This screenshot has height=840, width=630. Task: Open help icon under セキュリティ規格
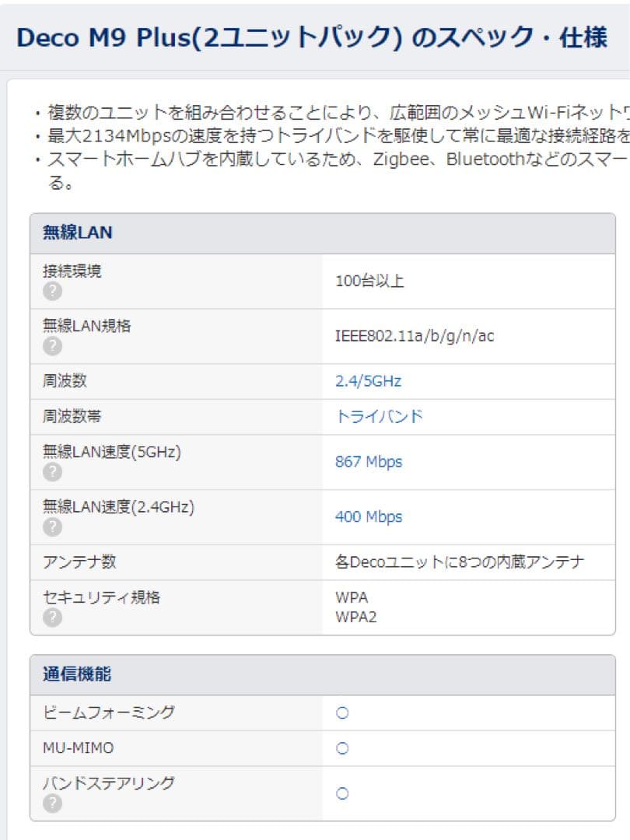pos(52,618)
